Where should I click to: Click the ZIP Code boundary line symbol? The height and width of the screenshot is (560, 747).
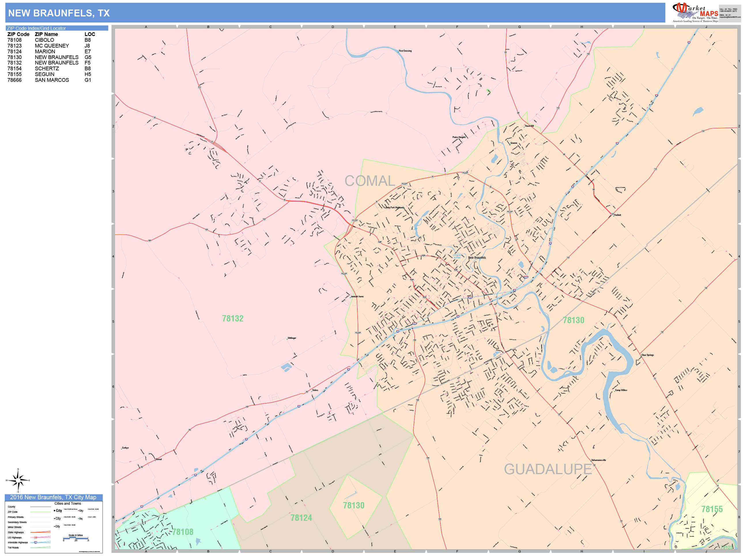pyautogui.click(x=40, y=512)
